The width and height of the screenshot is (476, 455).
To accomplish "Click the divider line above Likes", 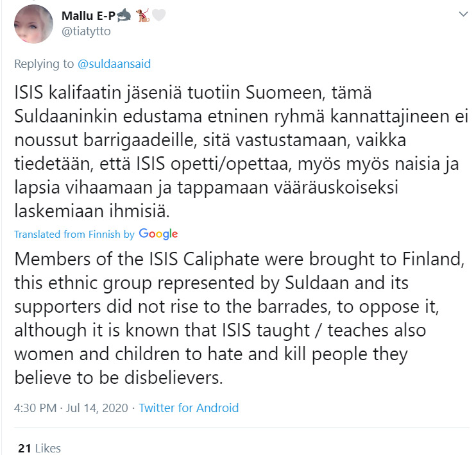I will click(242, 428).
